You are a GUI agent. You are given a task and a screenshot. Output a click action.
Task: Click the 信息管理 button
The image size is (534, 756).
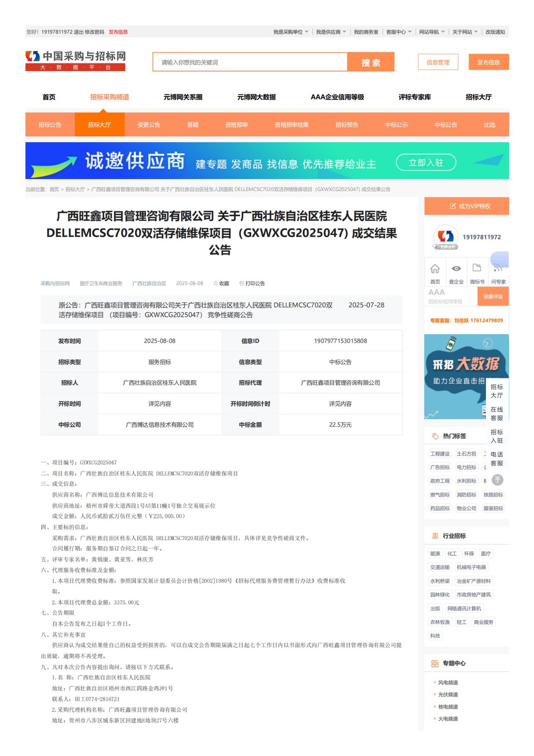438,62
